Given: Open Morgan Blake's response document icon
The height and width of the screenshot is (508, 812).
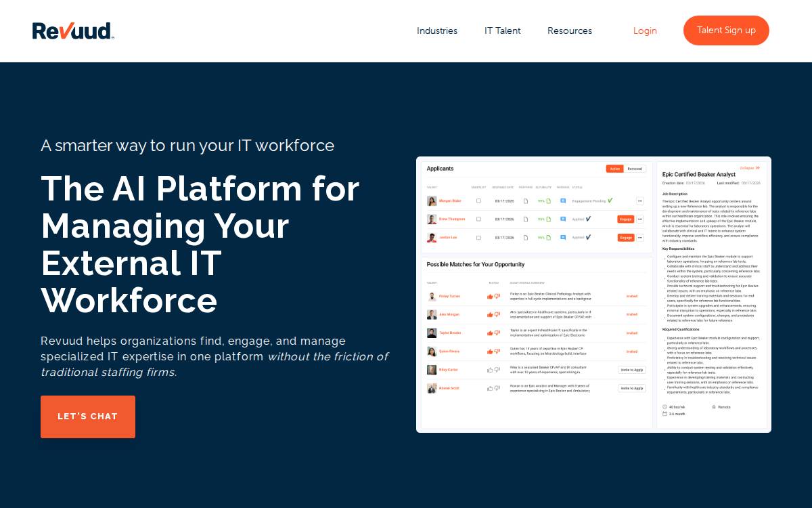Looking at the screenshot, I should pyautogui.click(x=526, y=201).
